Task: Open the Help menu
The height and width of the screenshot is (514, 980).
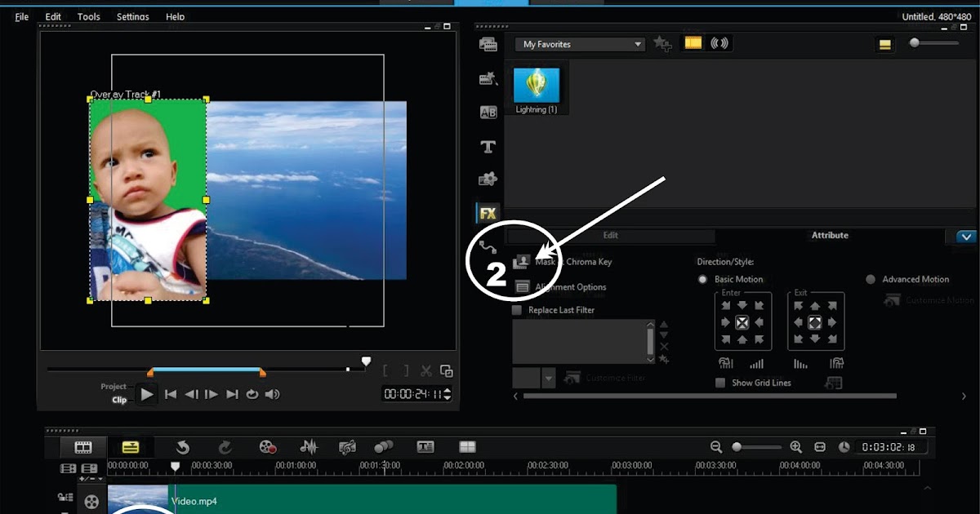Action: click(175, 16)
